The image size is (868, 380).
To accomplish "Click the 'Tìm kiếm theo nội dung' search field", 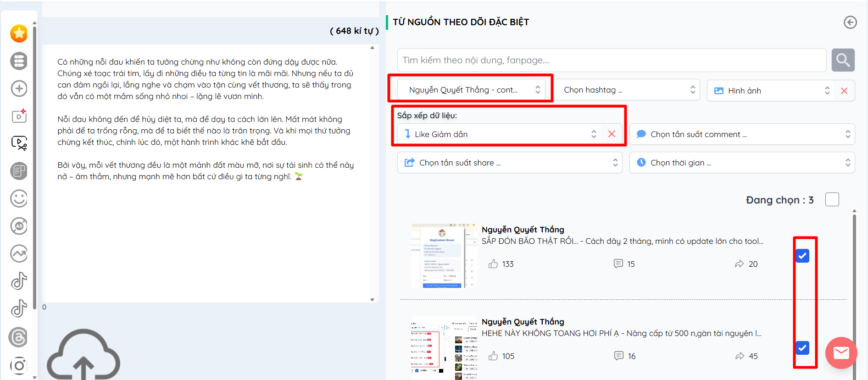I will [612, 60].
